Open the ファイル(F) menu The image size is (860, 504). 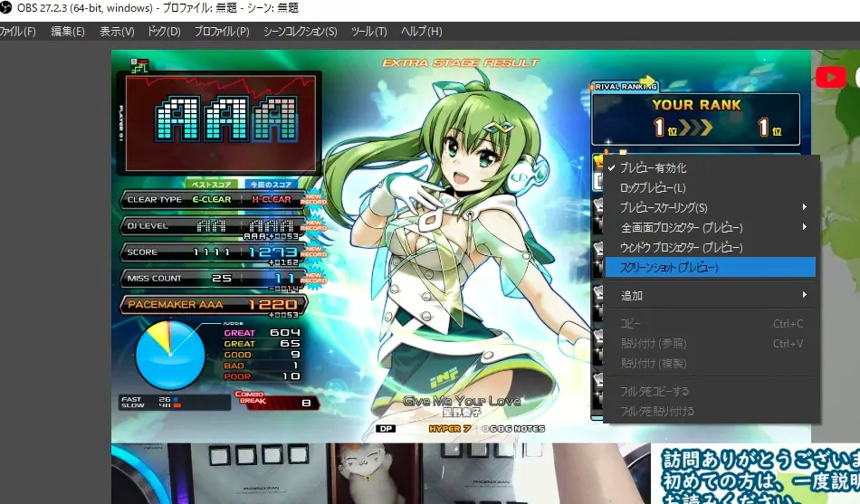point(18,32)
